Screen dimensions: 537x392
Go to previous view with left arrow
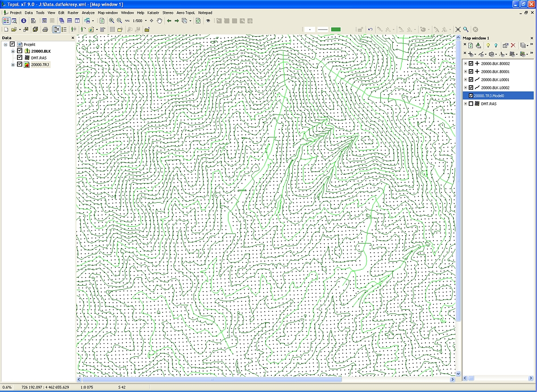(x=169, y=21)
